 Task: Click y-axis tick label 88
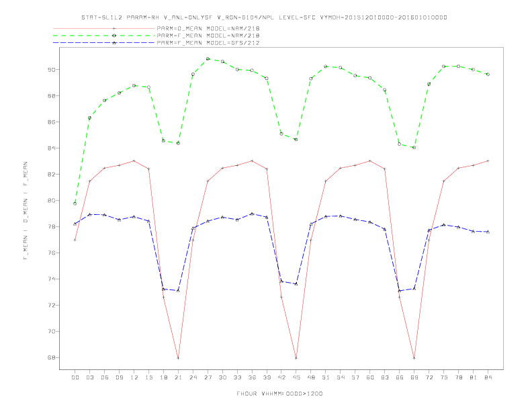pos(52,96)
